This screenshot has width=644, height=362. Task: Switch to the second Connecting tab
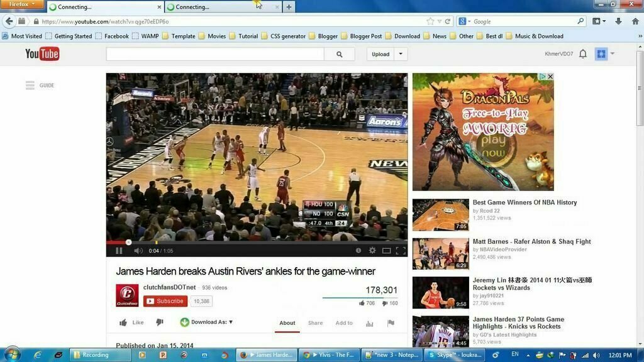(223, 7)
